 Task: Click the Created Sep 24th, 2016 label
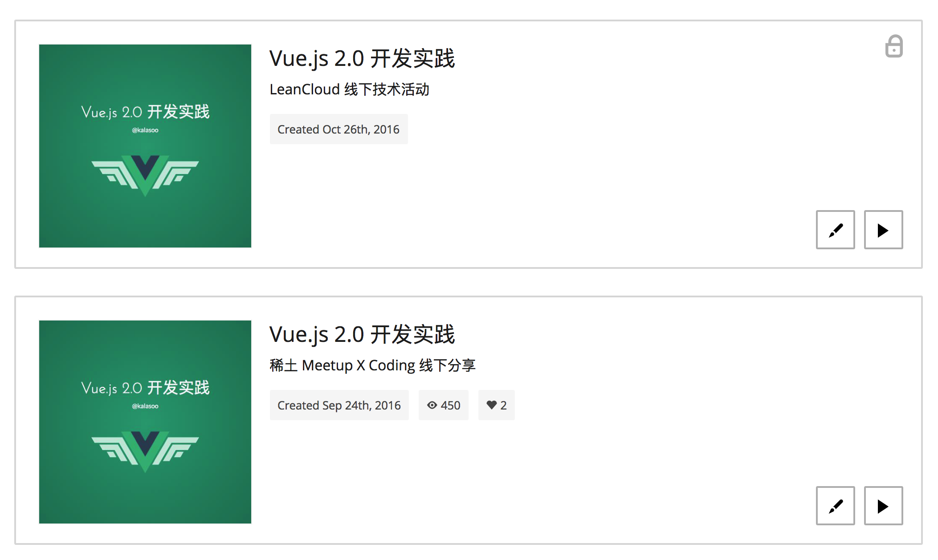coord(339,405)
